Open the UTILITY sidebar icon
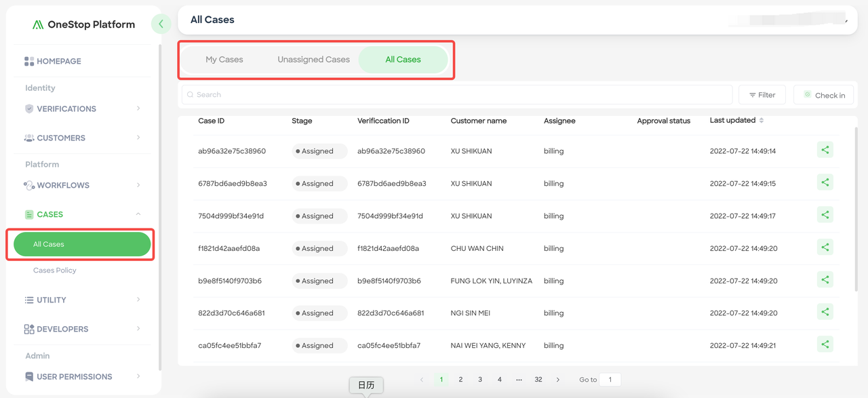 pos(30,300)
